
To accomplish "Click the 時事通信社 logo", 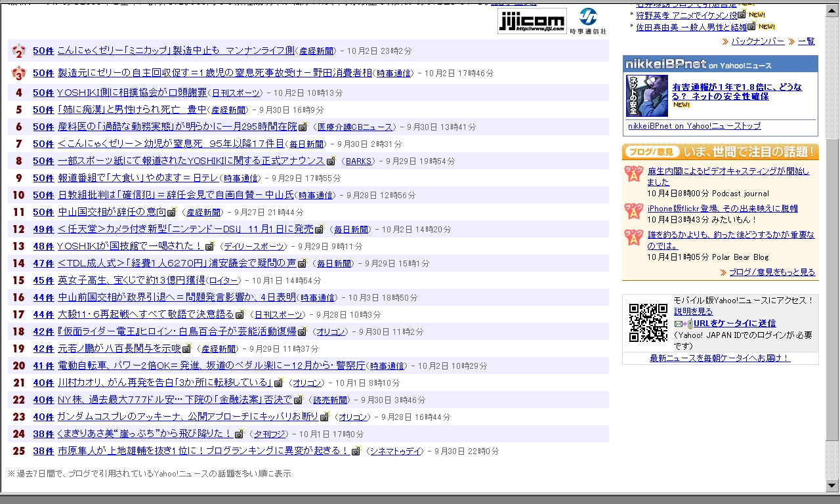I will (x=588, y=21).
